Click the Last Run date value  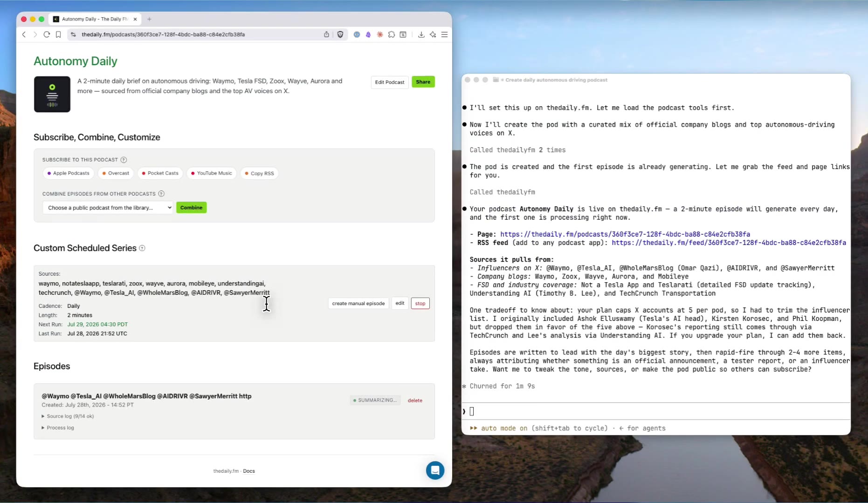(x=97, y=334)
